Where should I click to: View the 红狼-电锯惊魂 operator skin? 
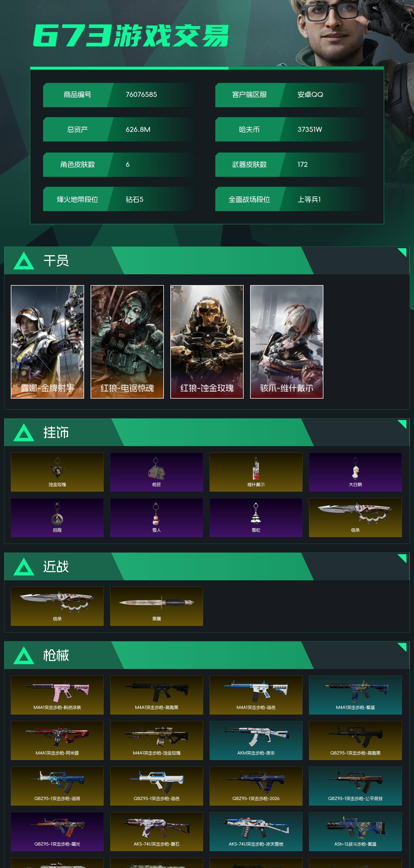pyautogui.click(x=127, y=342)
